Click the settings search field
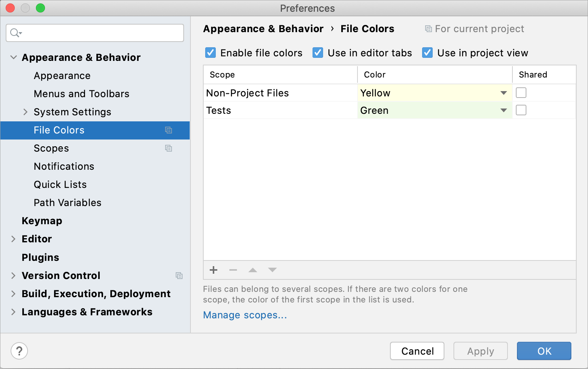Image resolution: width=588 pixels, height=369 pixels. coord(95,33)
